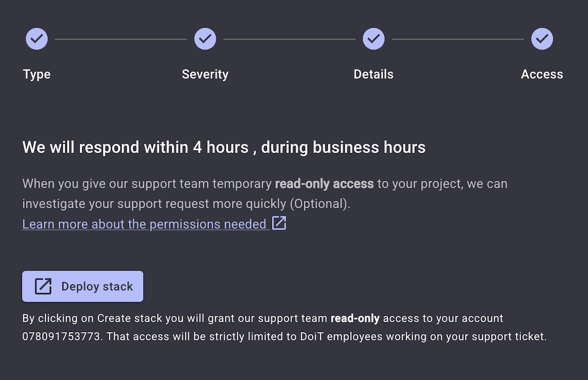
Task: Click the external-link icon beside Learn more
Action: coord(279,223)
